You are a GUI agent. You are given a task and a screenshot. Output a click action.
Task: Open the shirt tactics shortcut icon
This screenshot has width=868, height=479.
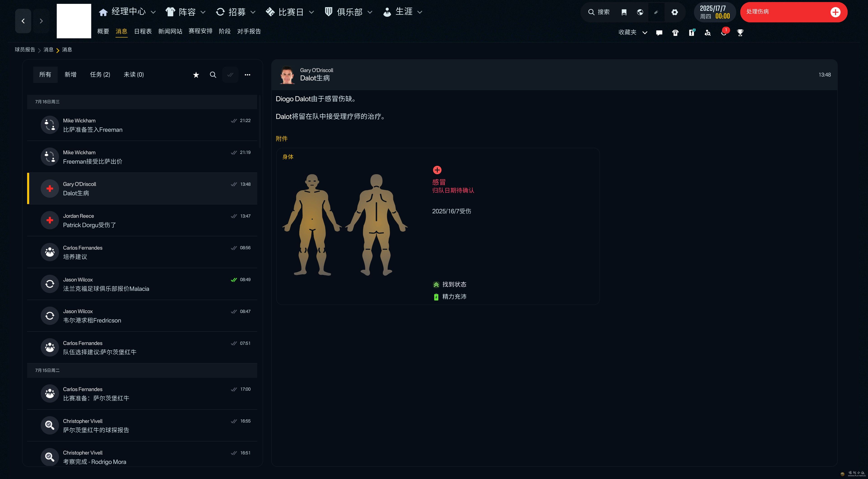point(675,33)
